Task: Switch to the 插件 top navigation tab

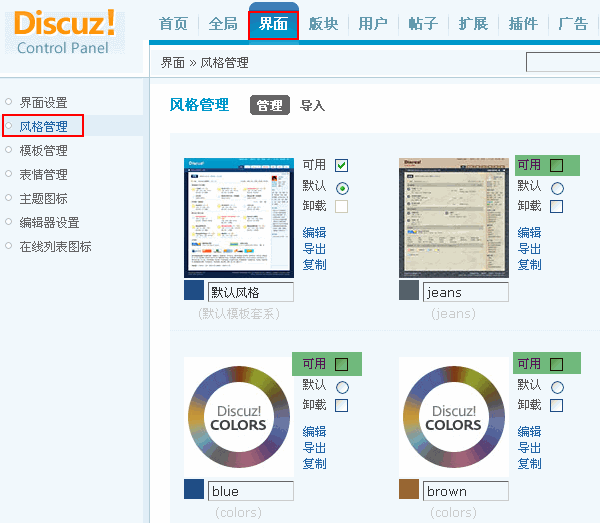Action: [523, 24]
